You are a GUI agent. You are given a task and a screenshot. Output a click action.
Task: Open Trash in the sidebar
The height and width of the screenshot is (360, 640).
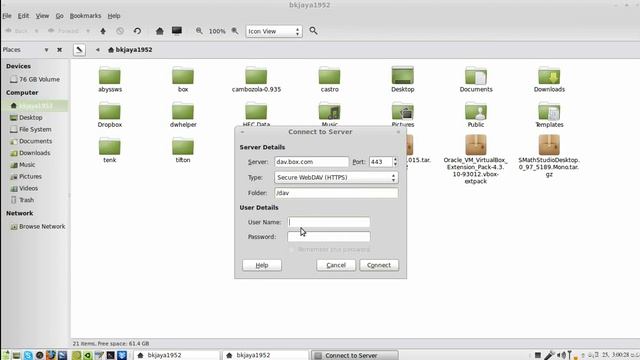pyautogui.click(x=22, y=200)
